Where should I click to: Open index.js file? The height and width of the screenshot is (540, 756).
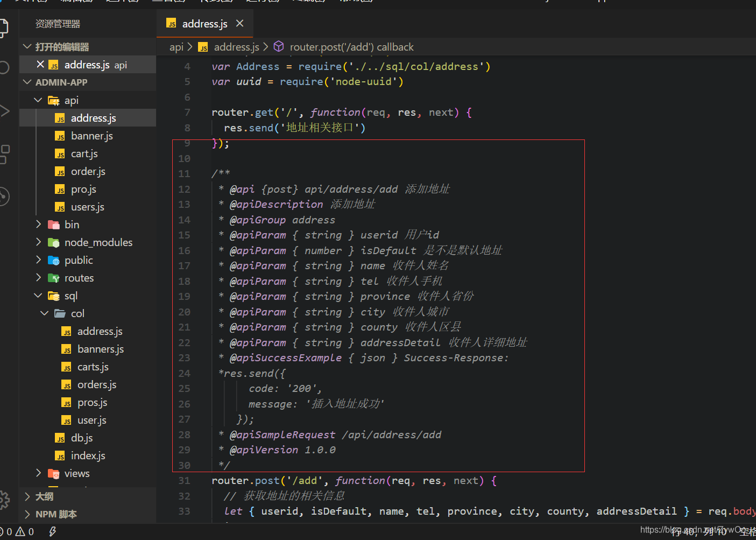click(88, 455)
